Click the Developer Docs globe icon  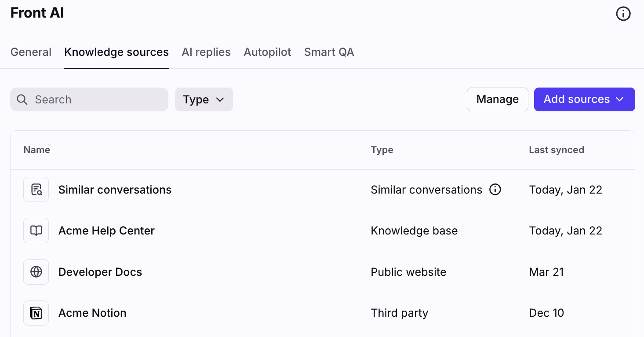point(36,272)
